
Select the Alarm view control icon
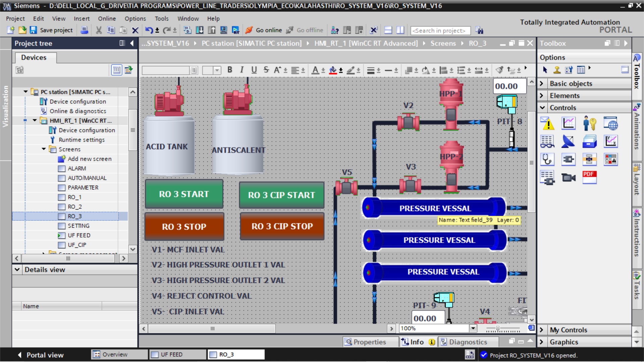(x=547, y=124)
